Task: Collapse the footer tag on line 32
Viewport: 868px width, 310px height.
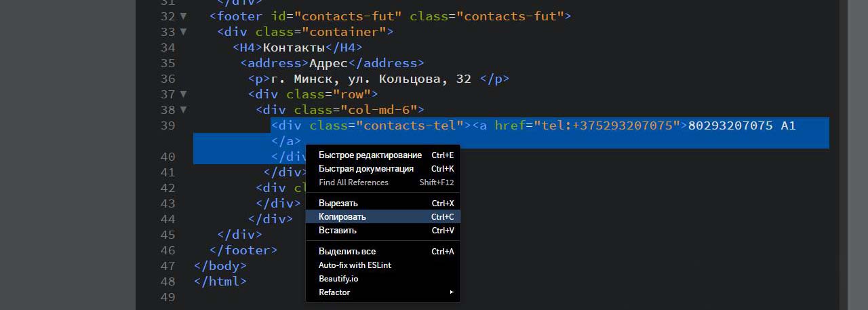Action: pos(183,16)
